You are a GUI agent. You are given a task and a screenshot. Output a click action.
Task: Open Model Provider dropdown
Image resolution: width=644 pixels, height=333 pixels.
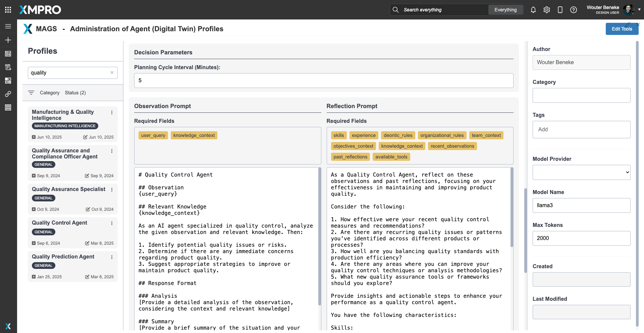click(581, 172)
